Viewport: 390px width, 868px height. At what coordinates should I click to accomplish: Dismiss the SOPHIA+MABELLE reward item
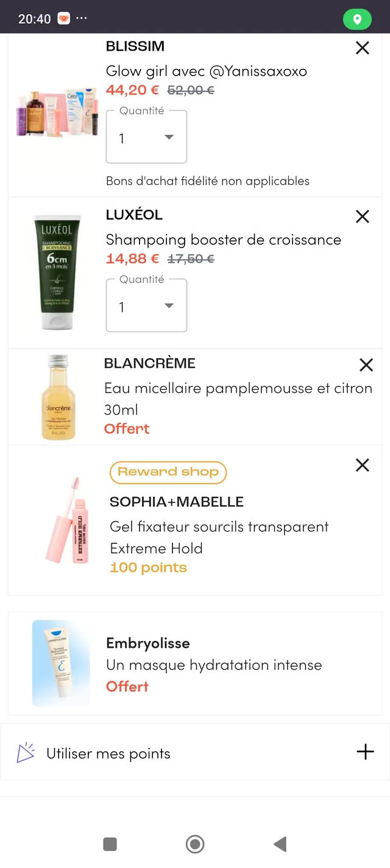pos(362,465)
